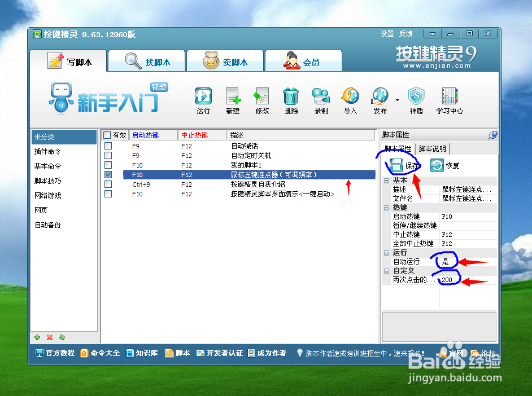Select the 脚本说明 sub-tab
Image resolution: width=532 pixels, height=396 pixels.
click(x=433, y=149)
